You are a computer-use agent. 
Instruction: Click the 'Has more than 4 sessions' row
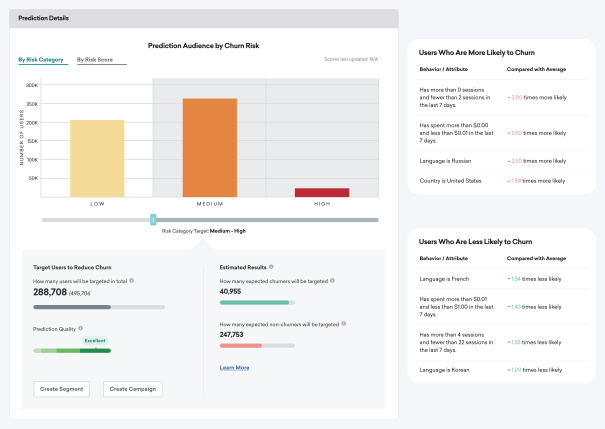pyautogui.click(x=501, y=343)
